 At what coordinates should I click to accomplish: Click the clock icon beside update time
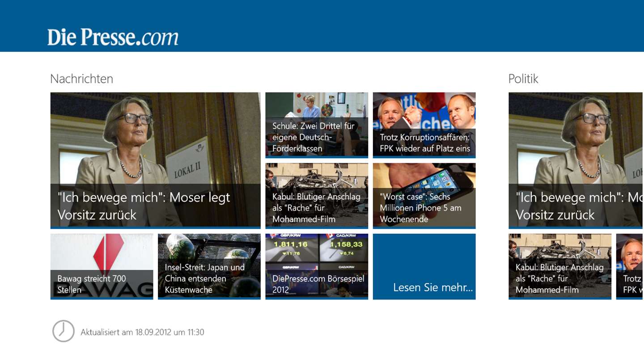coord(63,331)
